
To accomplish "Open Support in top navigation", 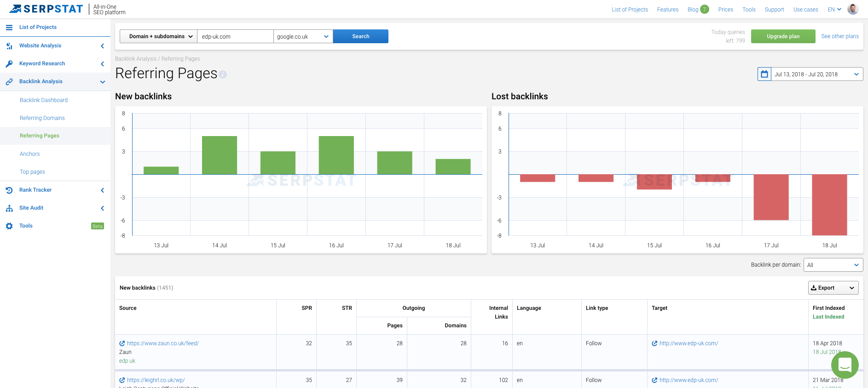I will (775, 9).
